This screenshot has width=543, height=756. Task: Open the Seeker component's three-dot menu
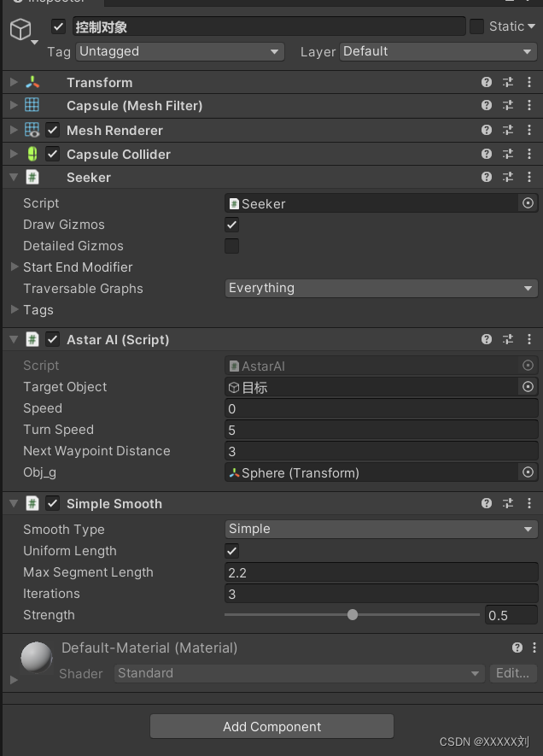coord(528,177)
